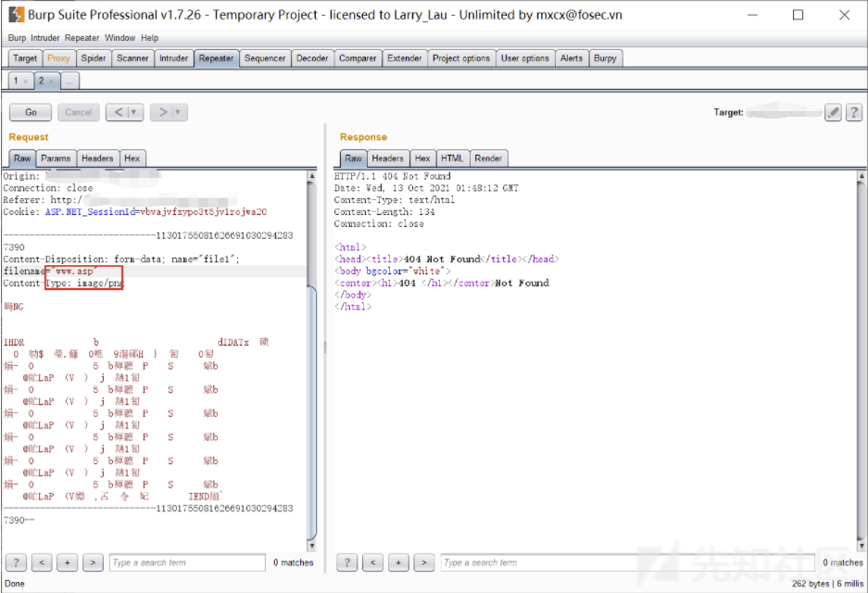Send the request with the Go button
Viewport: 868px width, 593px height.
[x=31, y=112]
